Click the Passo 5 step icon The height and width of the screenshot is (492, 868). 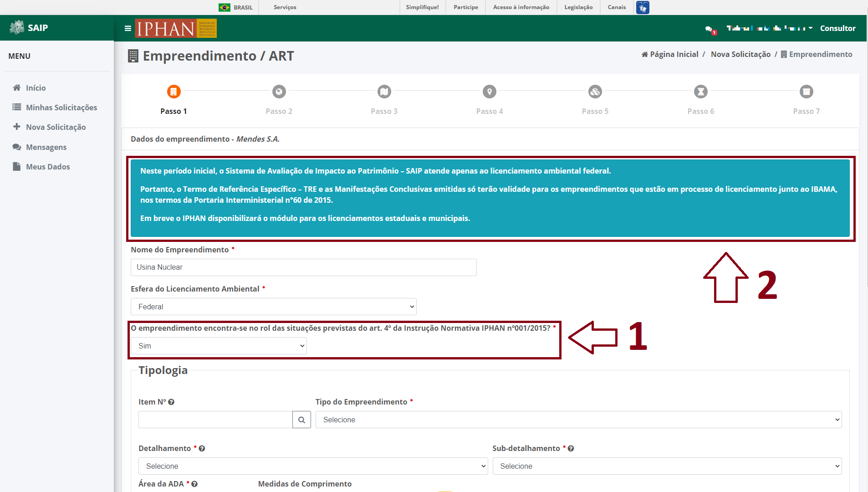tap(595, 92)
